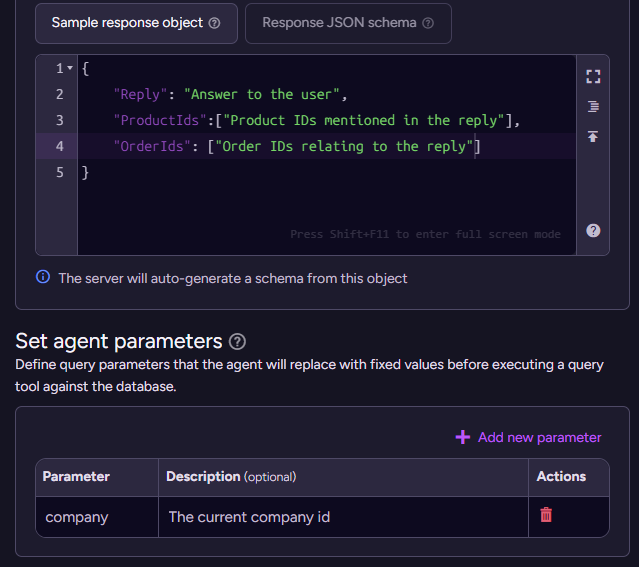Collapse the JSON object at line 1
639x567 pixels.
pos(70,68)
